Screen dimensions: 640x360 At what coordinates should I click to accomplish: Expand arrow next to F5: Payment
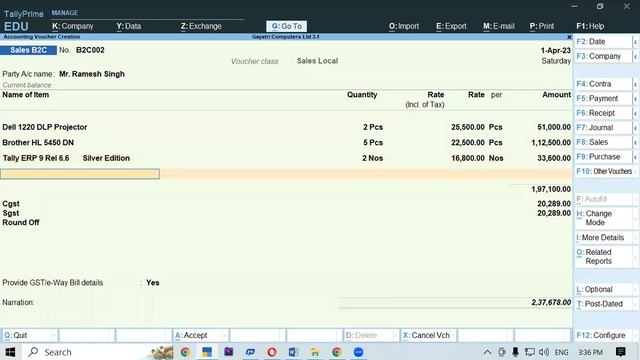(x=636, y=98)
